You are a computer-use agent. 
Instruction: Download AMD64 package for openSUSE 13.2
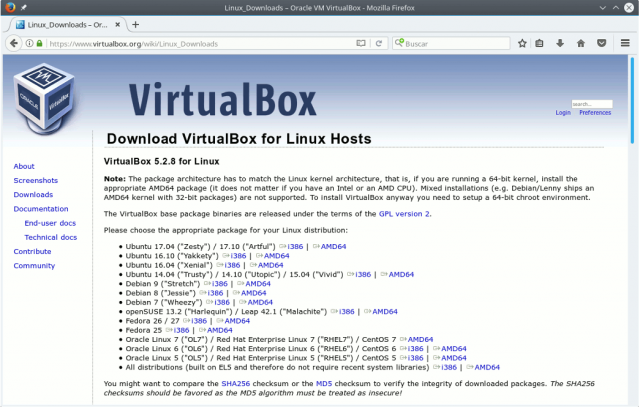click(384, 312)
